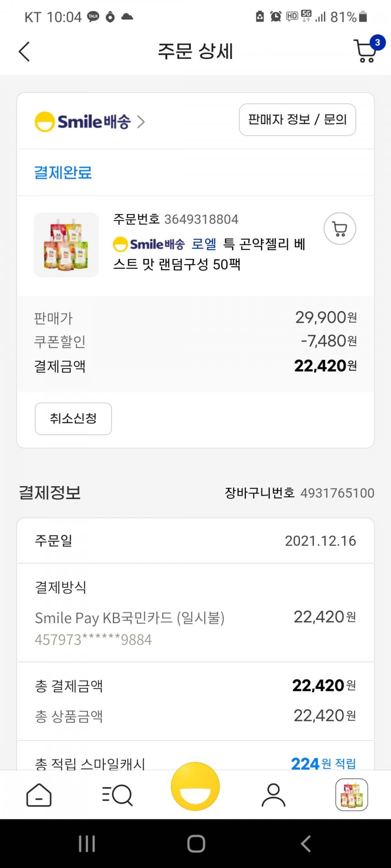Expand Smile배송 chevron arrow
The width and height of the screenshot is (391, 868).
(x=141, y=122)
